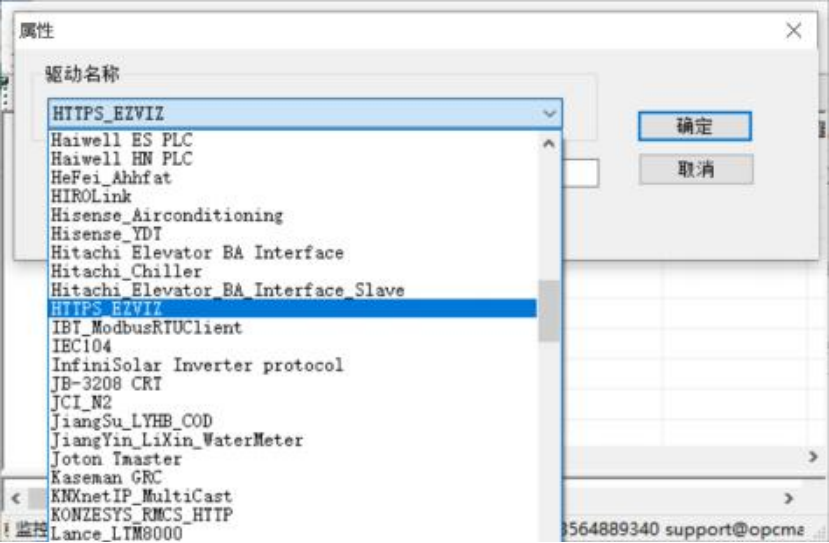Image resolution: width=829 pixels, height=543 pixels.
Task: Select Lance_LTM8000 driver
Action: [x=292, y=533]
